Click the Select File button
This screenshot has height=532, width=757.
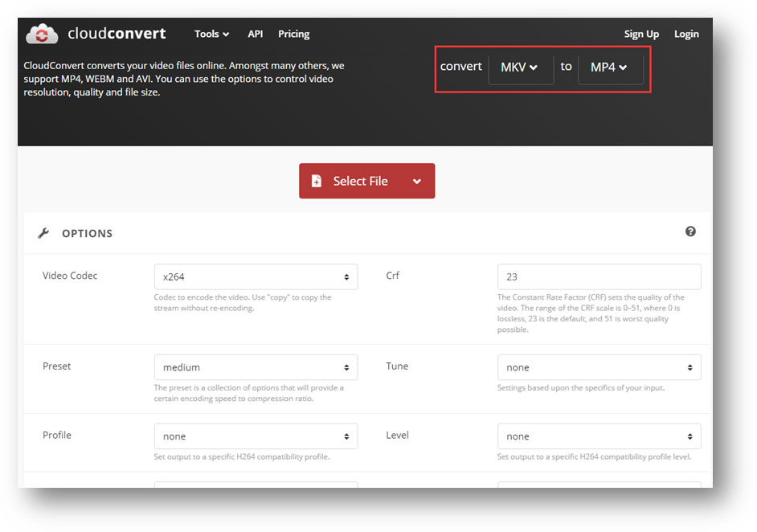click(x=367, y=181)
